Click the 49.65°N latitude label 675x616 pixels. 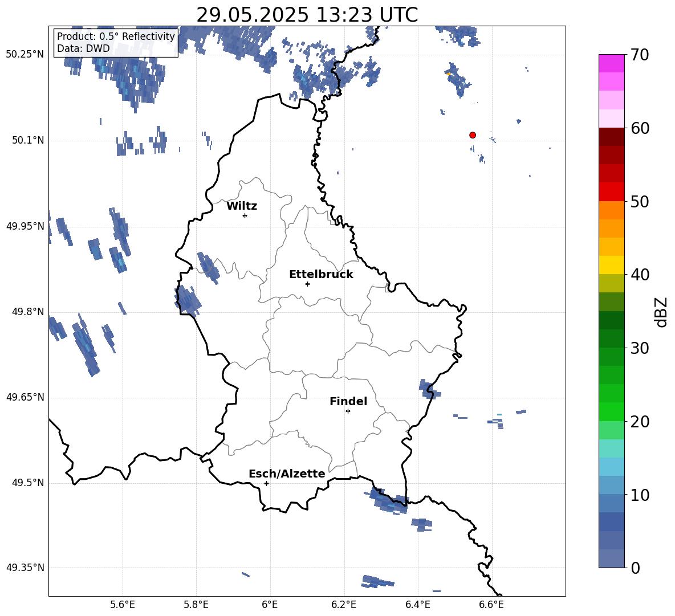click(x=25, y=397)
